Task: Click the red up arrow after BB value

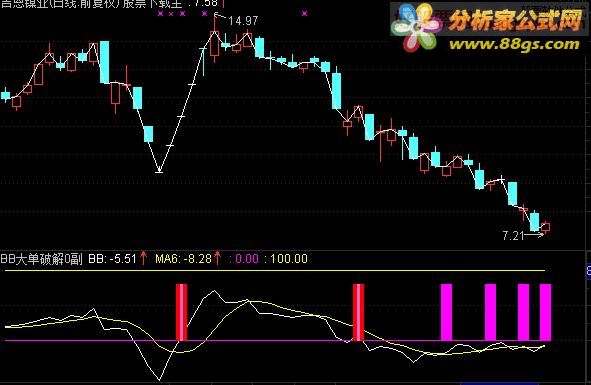Action: tap(143, 258)
